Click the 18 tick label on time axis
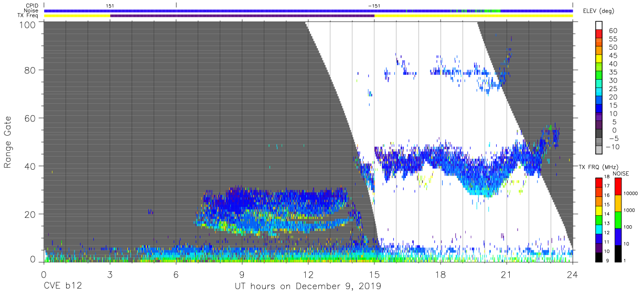 (x=441, y=274)
